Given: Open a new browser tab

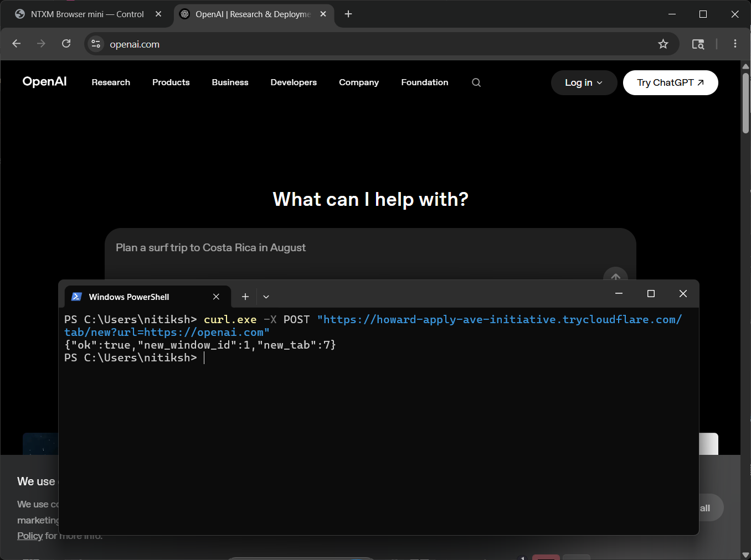Looking at the screenshot, I should (x=348, y=14).
